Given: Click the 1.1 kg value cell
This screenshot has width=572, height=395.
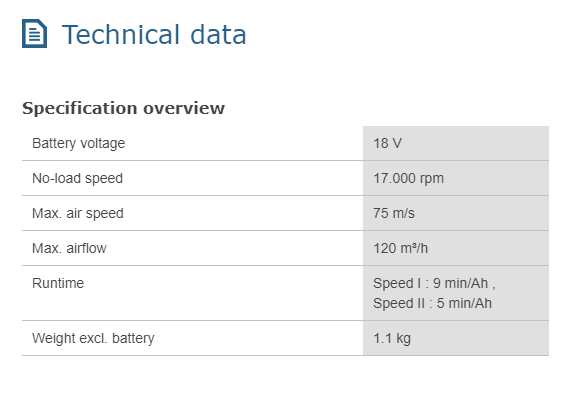Looking at the screenshot, I should 456,338.
